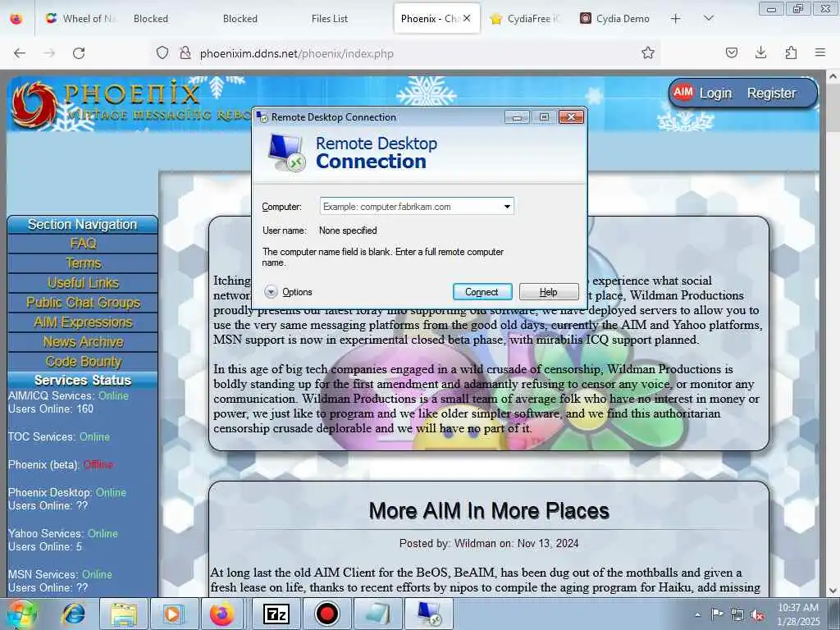The image size is (840, 630).
Task: Click the Firefox back arrow
Action: pyautogui.click(x=20, y=53)
